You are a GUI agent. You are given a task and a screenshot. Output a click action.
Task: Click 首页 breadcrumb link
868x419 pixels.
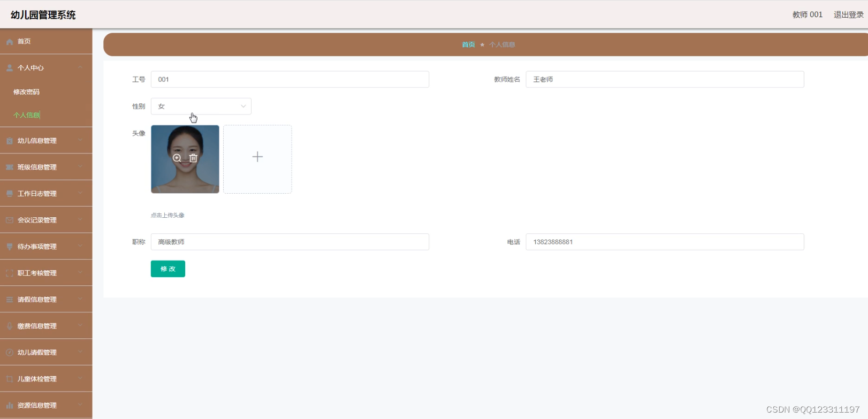[468, 44]
